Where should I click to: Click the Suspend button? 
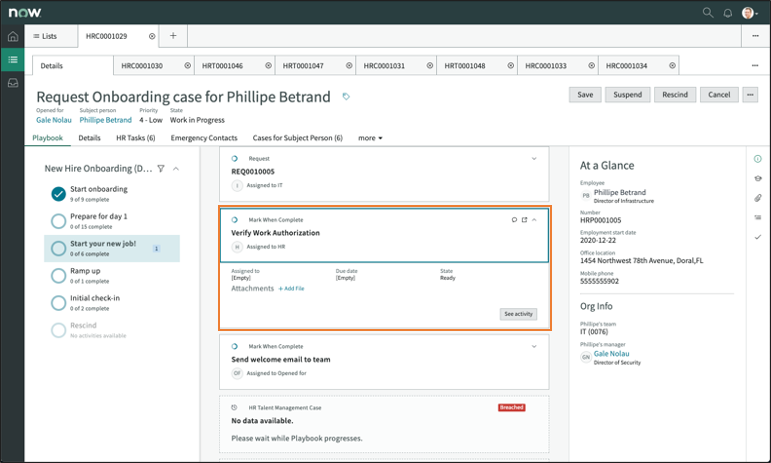[x=627, y=95]
